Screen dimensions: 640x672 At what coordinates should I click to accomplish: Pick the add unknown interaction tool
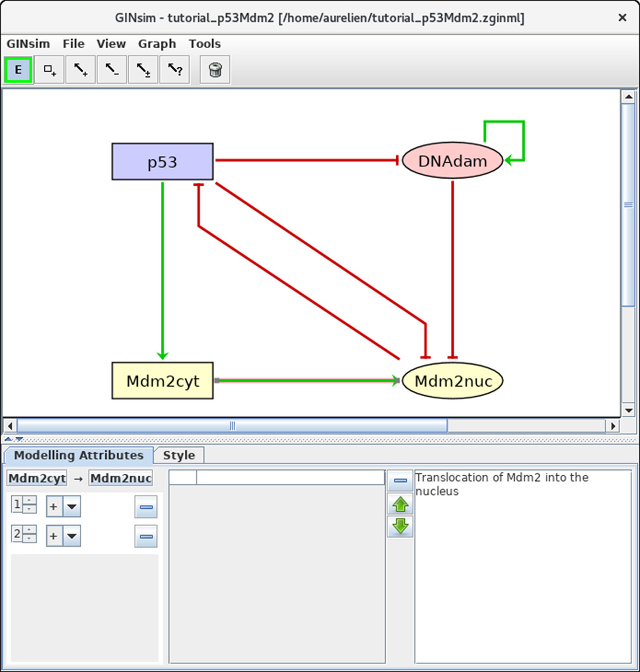point(175,70)
